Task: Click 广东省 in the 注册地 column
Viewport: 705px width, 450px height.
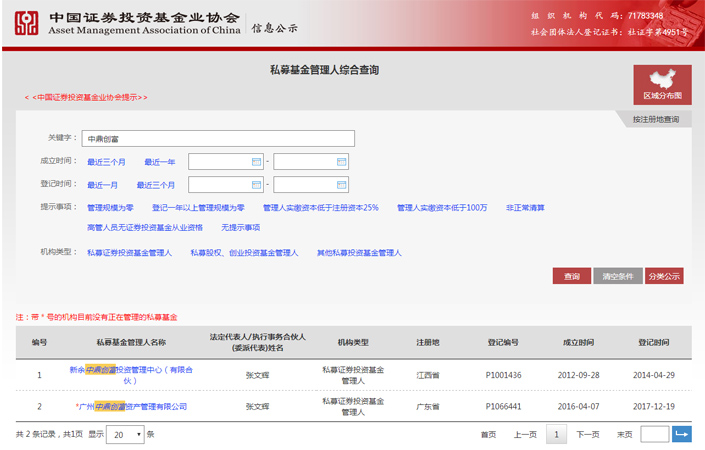Action: (428, 406)
